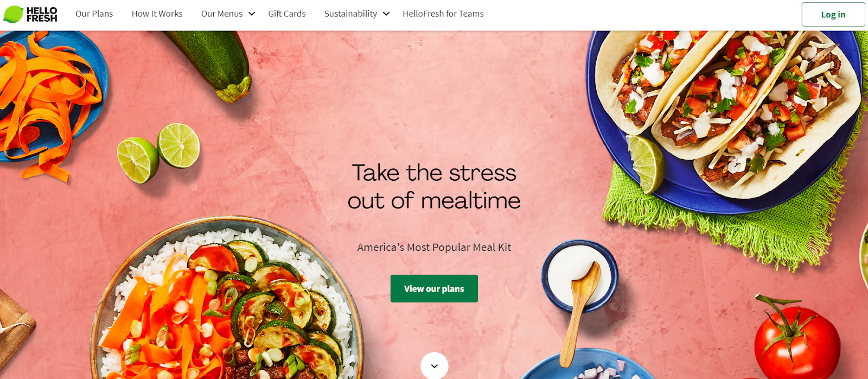Go to How It Works

(x=157, y=14)
